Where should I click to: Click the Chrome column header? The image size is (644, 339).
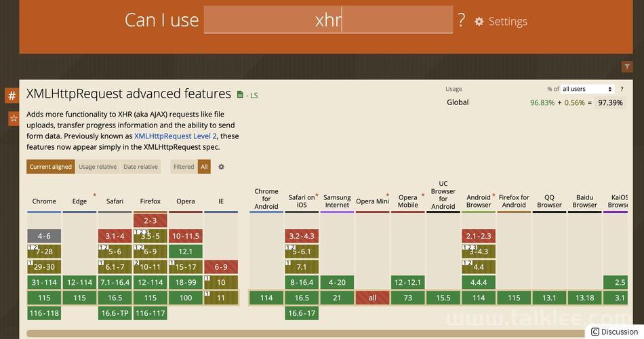(x=44, y=201)
